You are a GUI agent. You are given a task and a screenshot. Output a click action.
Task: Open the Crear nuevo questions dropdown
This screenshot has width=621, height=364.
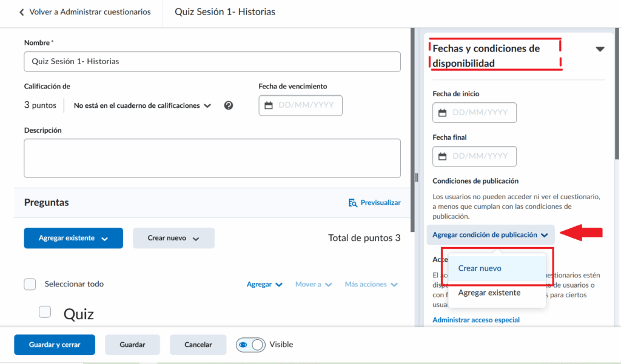click(173, 238)
